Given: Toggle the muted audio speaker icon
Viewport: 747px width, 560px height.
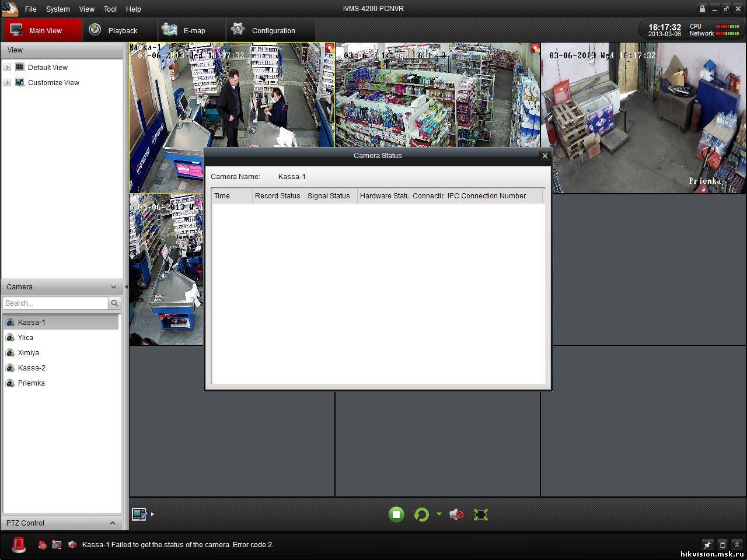Looking at the screenshot, I should tap(456, 514).
